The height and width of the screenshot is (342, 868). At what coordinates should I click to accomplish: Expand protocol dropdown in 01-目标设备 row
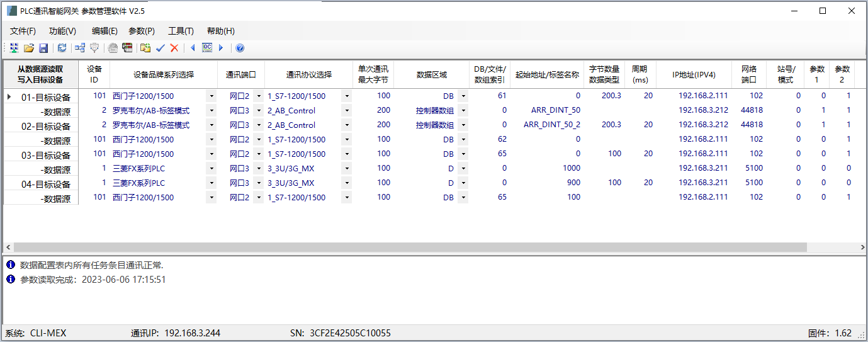point(346,96)
